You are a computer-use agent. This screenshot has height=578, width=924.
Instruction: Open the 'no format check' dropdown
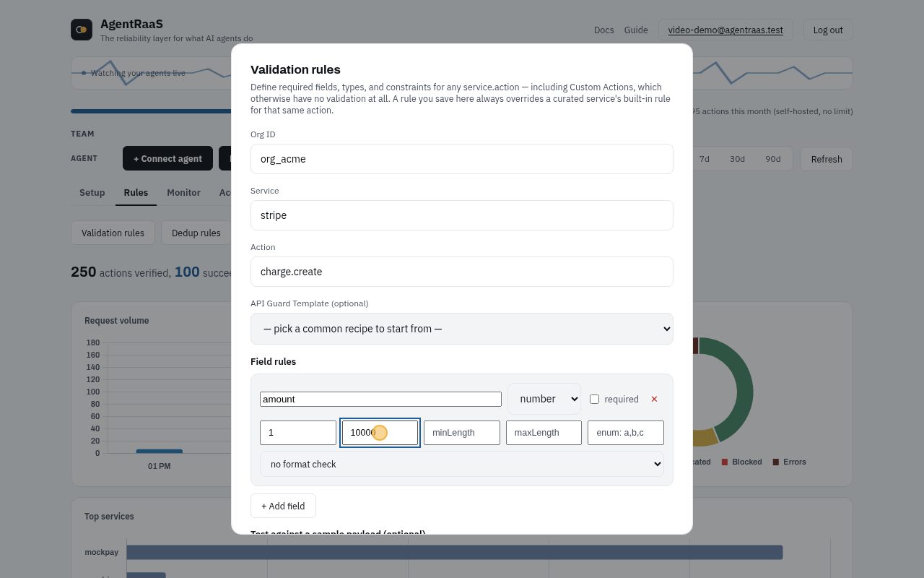point(462,464)
